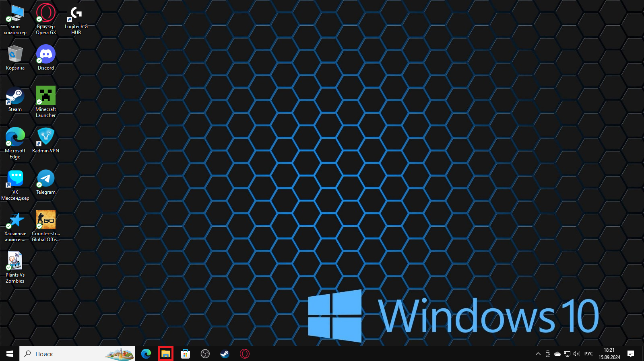Viewport: 644px width, 361px height.
Task: Switch the РУС input language indicator
Action: click(589, 354)
